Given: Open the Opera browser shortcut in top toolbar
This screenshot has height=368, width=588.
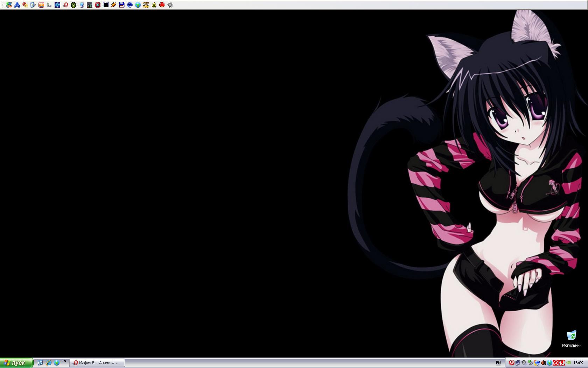Looking at the screenshot, I should tap(65, 5).
